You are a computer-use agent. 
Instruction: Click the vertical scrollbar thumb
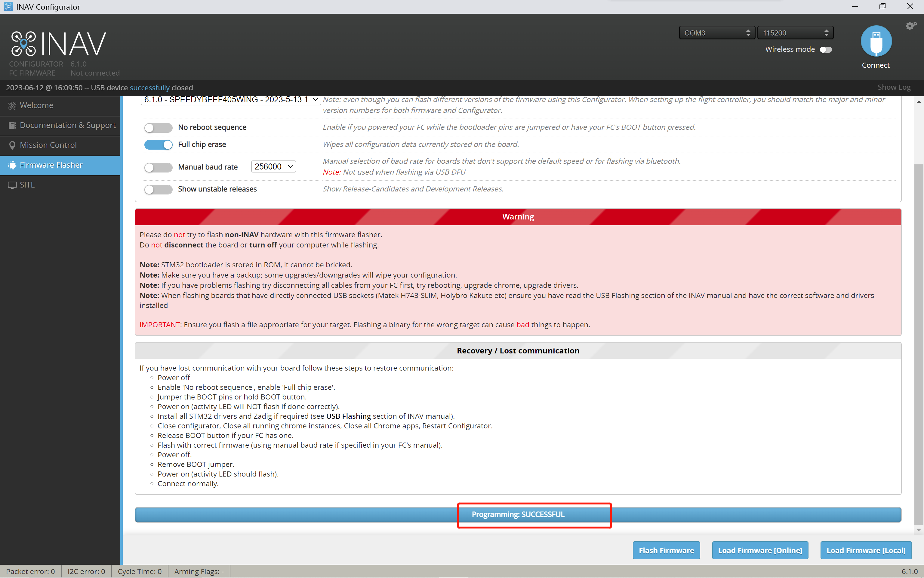click(919, 344)
